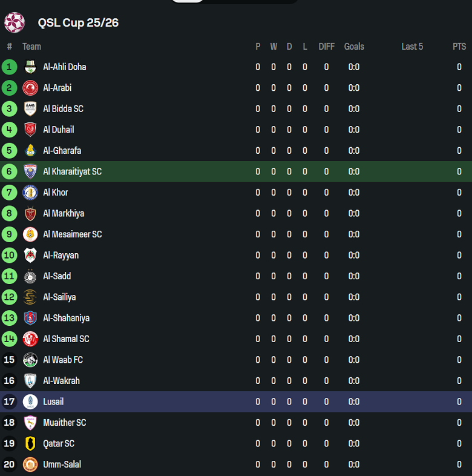Image resolution: width=472 pixels, height=476 pixels.
Task: Click Al-Gharafa team crest
Action: coord(30,151)
